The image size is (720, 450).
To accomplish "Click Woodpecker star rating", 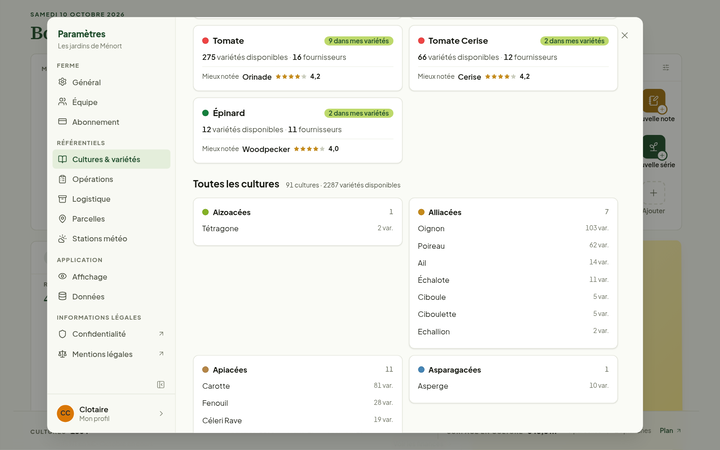I will coord(309,149).
